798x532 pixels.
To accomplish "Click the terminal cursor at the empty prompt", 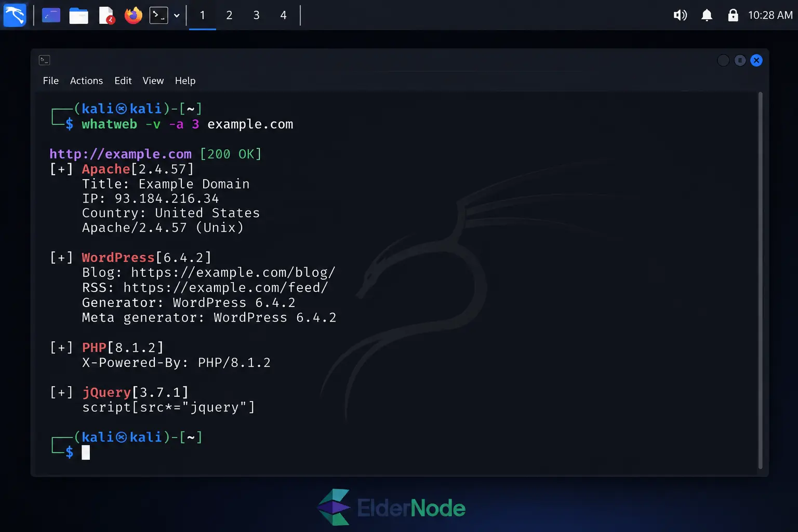I will [86, 453].
